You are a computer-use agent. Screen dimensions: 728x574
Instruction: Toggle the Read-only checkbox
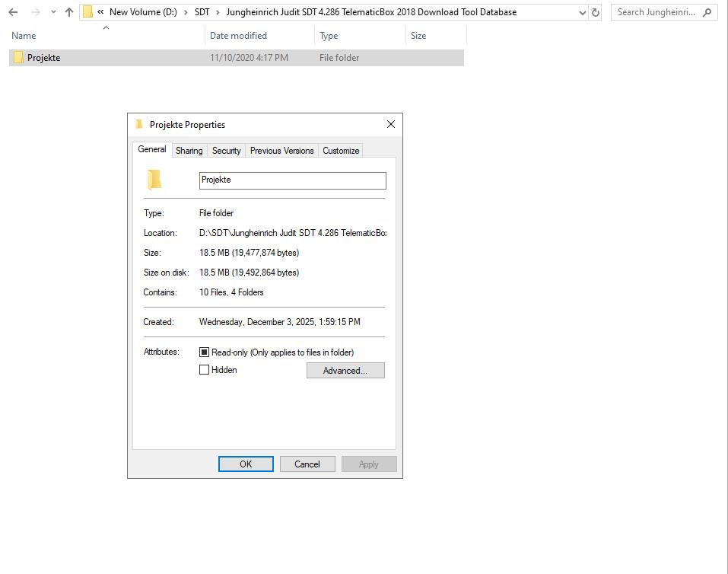point(204,352)
